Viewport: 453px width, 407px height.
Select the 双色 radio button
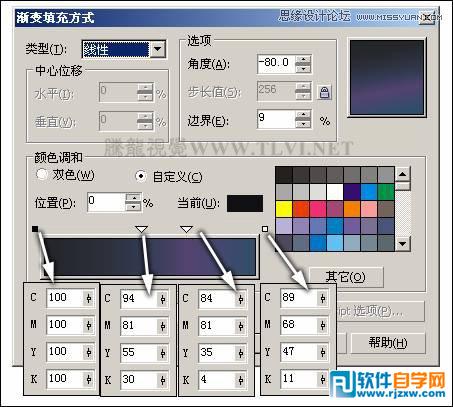[42, 174]
